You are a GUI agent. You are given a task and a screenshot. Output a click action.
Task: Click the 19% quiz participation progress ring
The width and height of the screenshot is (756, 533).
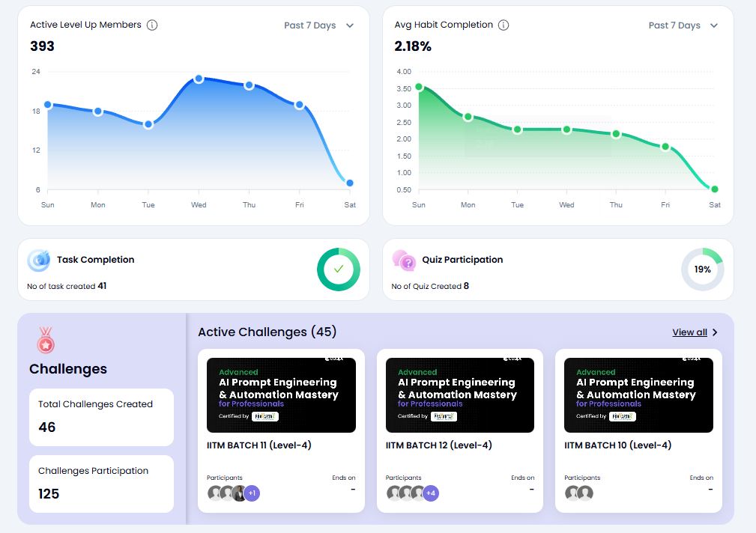pos(702,269)
